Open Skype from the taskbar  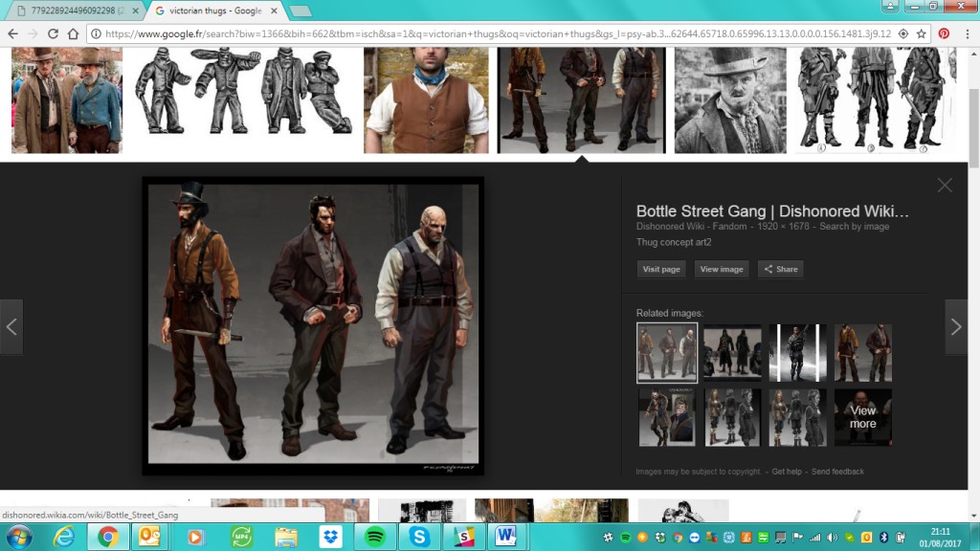pos(419,537)
